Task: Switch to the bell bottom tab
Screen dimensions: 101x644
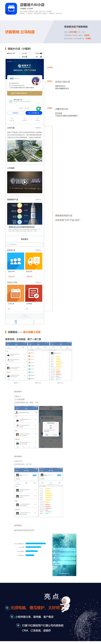Action: (34, 322)
